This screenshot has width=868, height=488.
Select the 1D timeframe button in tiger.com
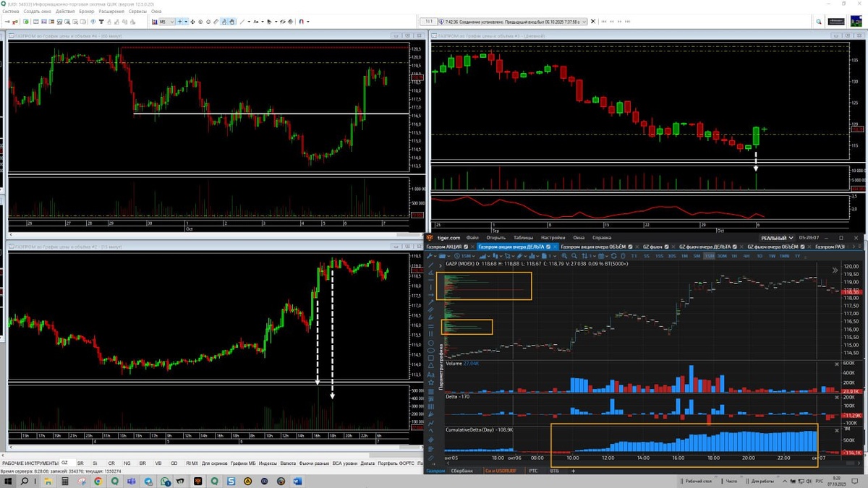pyautogui.click(x=759, y=254)
